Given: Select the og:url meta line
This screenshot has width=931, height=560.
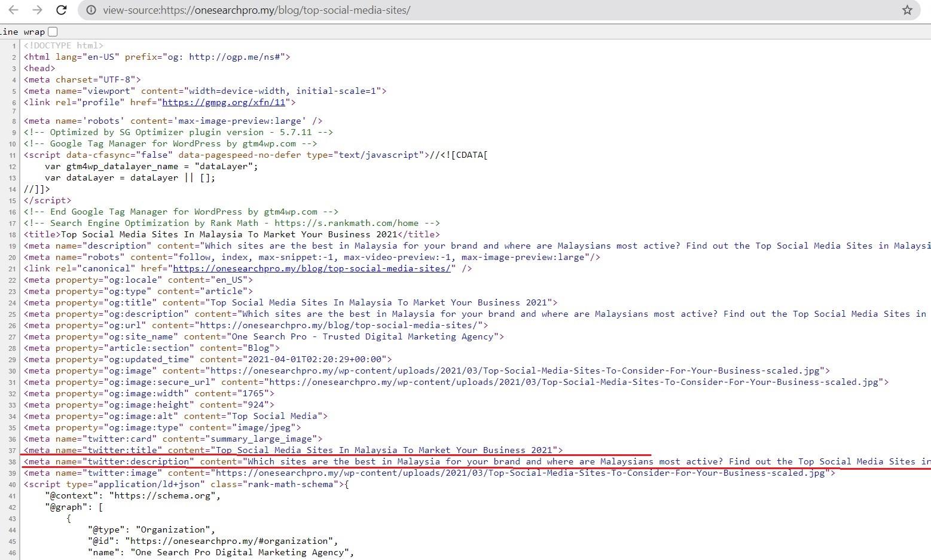Looking at the screenshot, I should 256,325.
